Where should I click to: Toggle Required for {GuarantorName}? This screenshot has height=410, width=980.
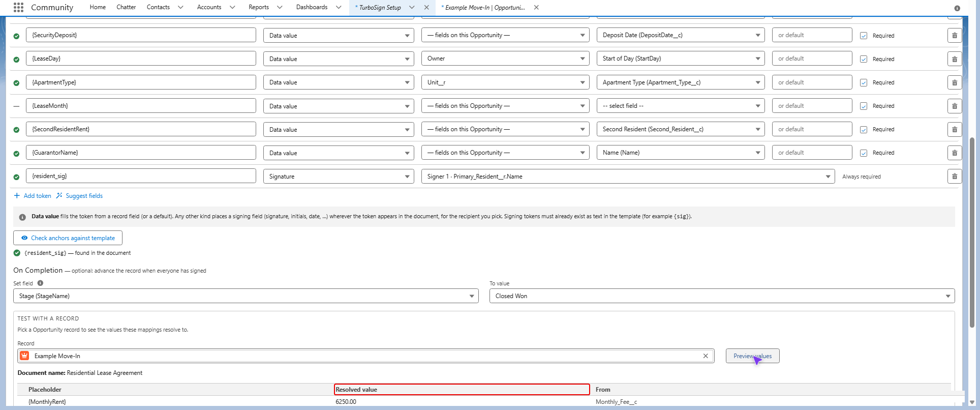[x=864, y=153]
